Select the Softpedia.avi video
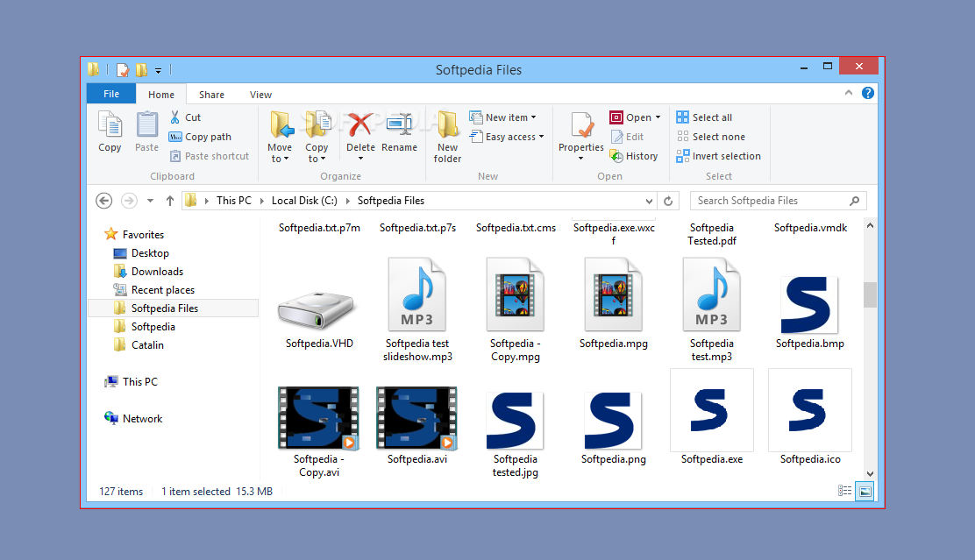Screen dimensions: 975x560 417,426
